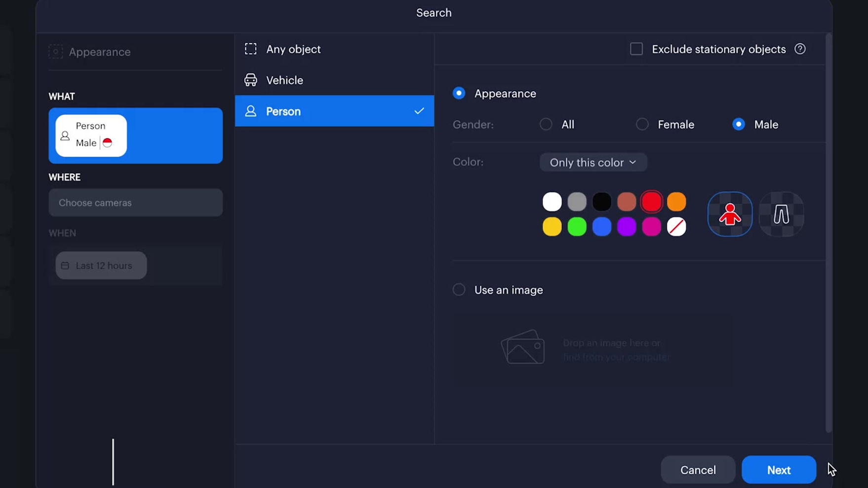Click the Appearance icon in left panel header

[55, 52]
